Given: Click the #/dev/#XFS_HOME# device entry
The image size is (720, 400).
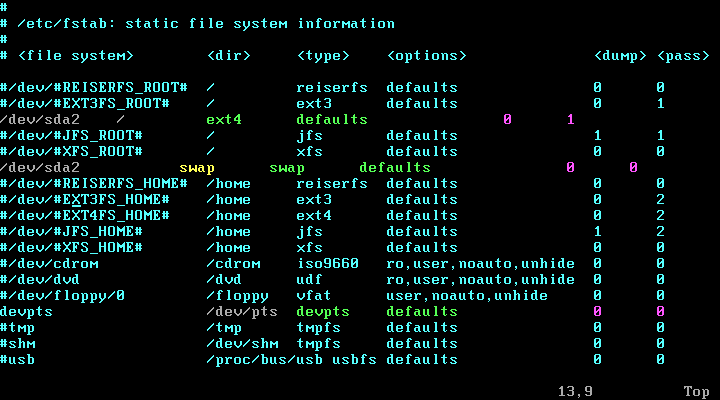Looking at the screenshot, I should [x=71, y=248].
